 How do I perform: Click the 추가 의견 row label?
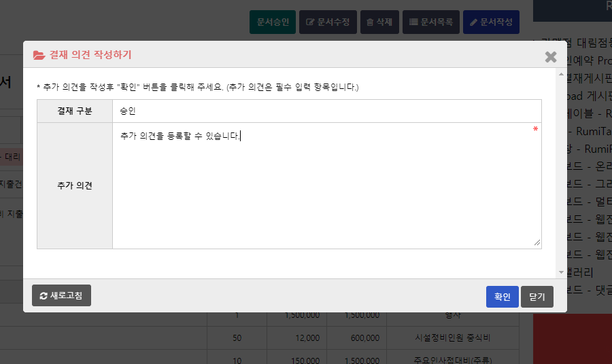[75, 185]
